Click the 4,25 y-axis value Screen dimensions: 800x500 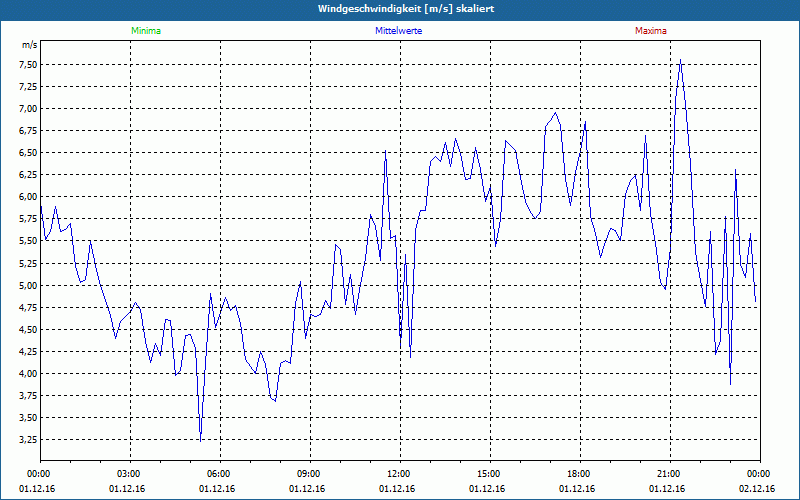(29, 351)
